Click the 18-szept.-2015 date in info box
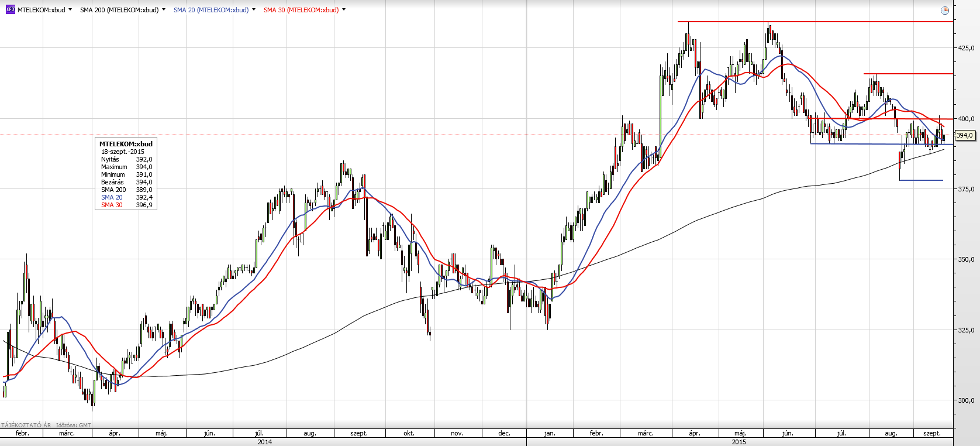 click(x=123, y=152)
